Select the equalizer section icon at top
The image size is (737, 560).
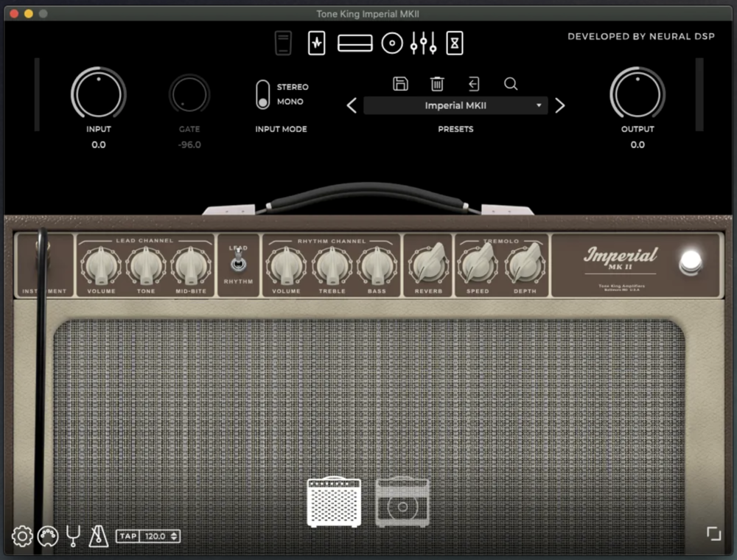(x=423, y=43)
